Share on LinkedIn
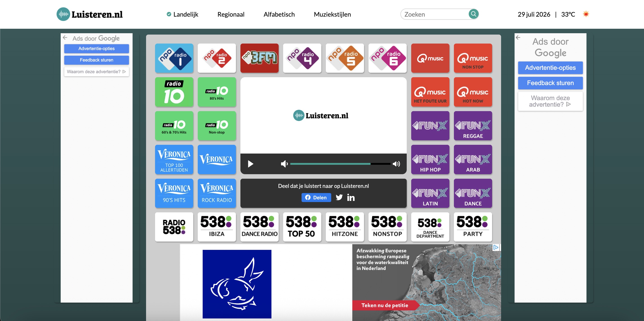Screen dimensions: 644x321 click(351, 198)
